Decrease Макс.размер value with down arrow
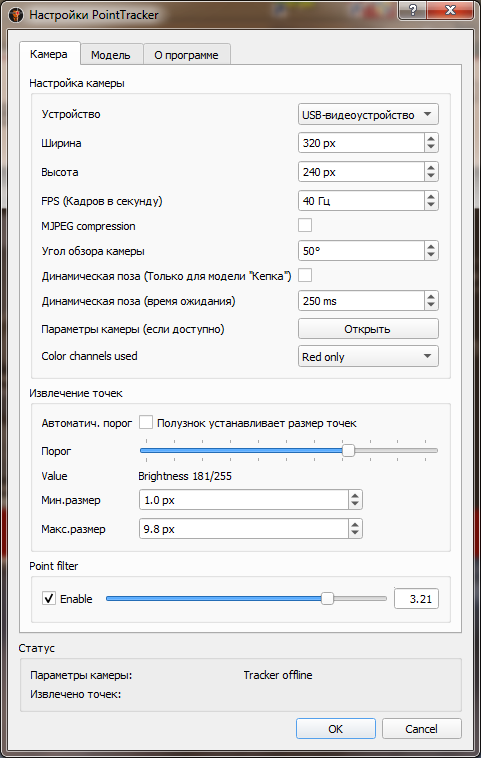The height and width of the screenshot is (758, 481). (x=355, y=534)
